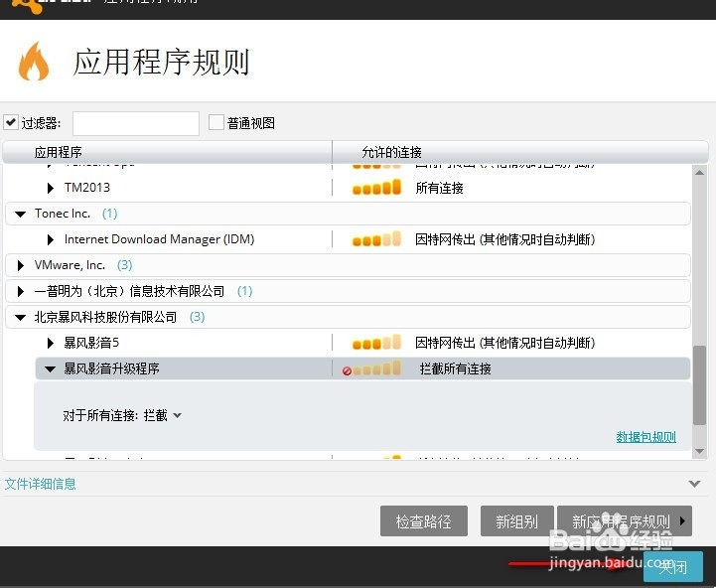The height and width of the screenshot is (588, 716).
Task: Select the TM2013 row label
Action: tap(87, 188)
